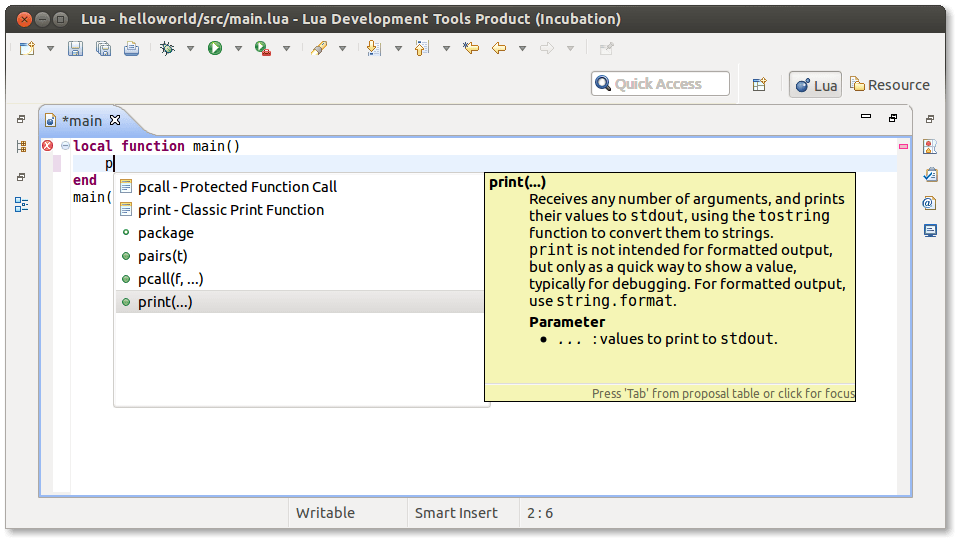Open the Debug configurations dropdown arrow
This screenshot has height=538, width=955.
pyautogui.click(x=190, y=49)
